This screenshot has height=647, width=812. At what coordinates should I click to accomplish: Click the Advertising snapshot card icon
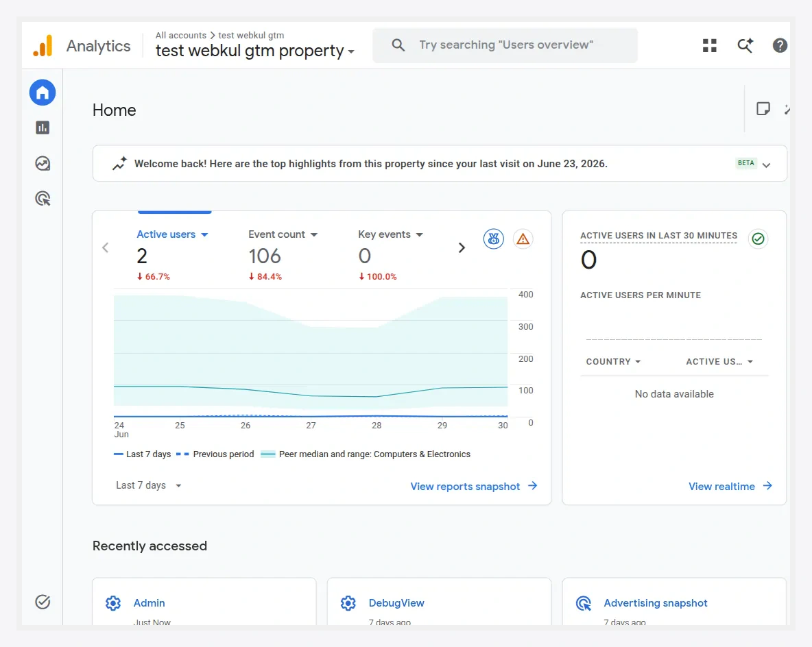pyautogui.click(x=583, y=603)
